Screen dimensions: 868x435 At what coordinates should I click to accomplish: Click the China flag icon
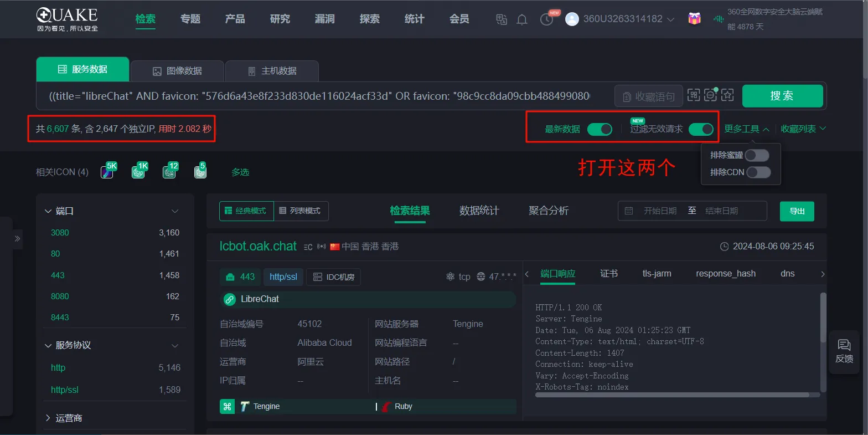(335, 247)
